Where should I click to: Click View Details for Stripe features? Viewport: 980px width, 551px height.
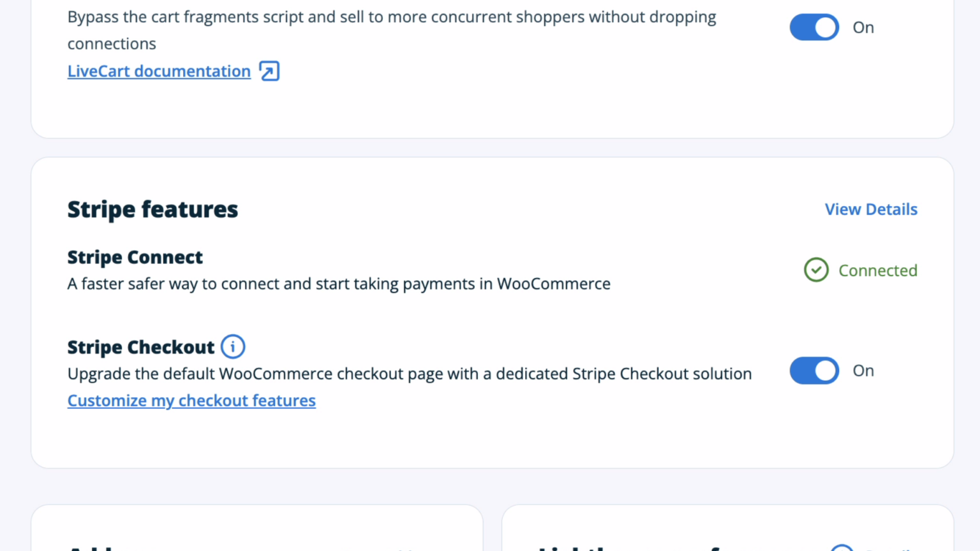click(x=871, y=209)
